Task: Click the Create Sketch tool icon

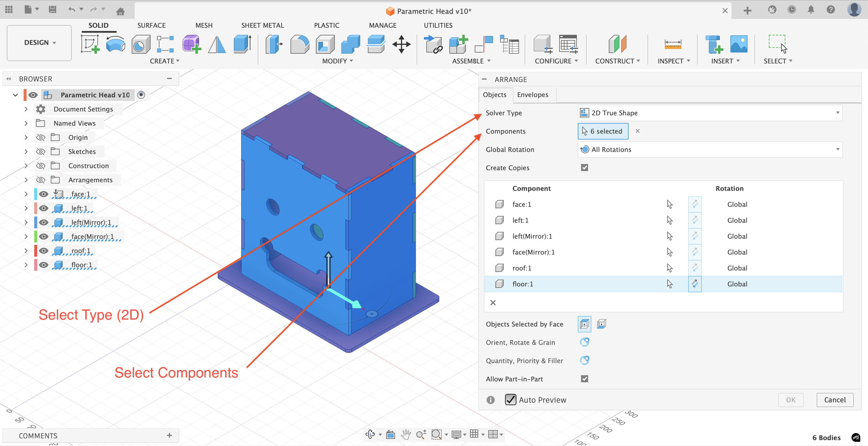Action: point(90,44)
